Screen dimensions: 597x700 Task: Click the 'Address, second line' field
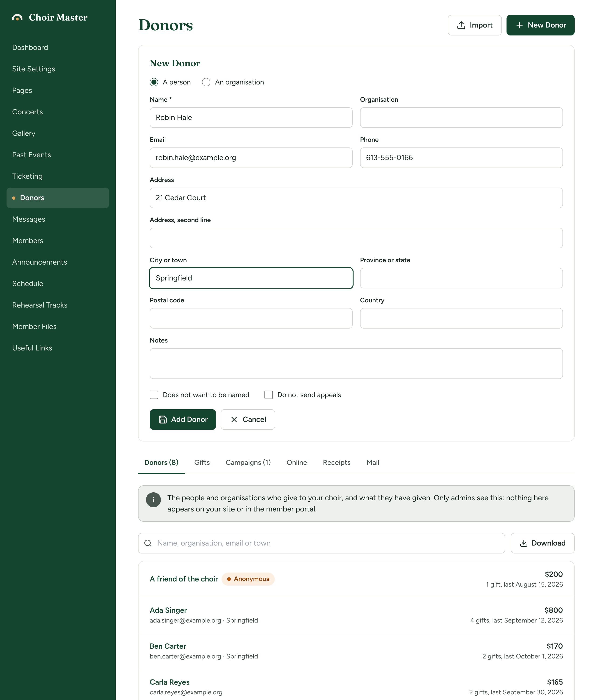coord(356,238)
